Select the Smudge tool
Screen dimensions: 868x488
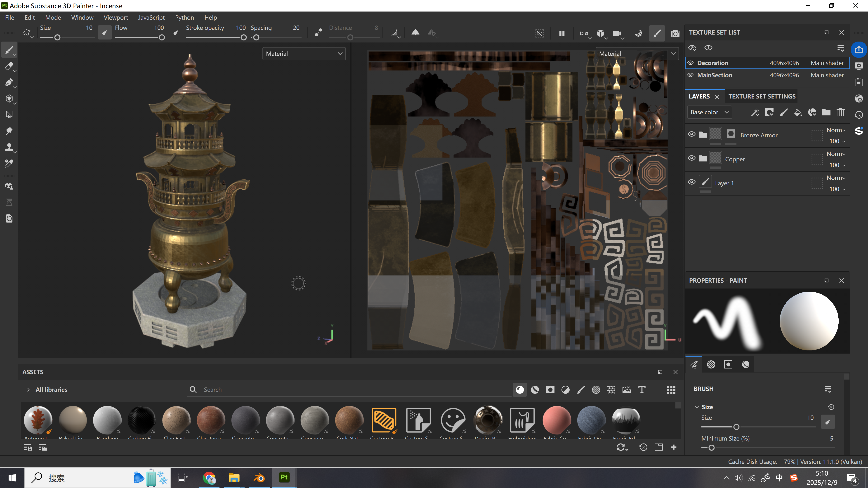[9, 131]
